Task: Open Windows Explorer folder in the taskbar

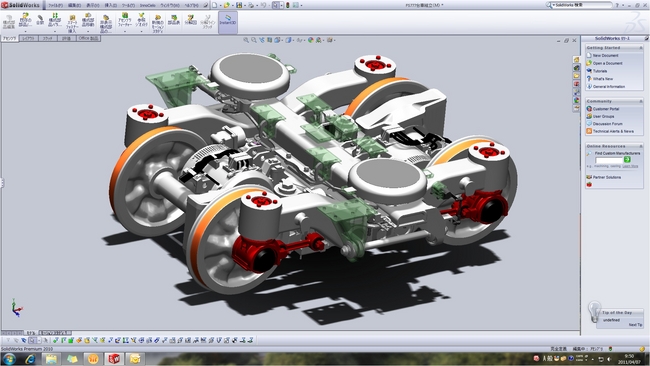Action: point(51,359)
